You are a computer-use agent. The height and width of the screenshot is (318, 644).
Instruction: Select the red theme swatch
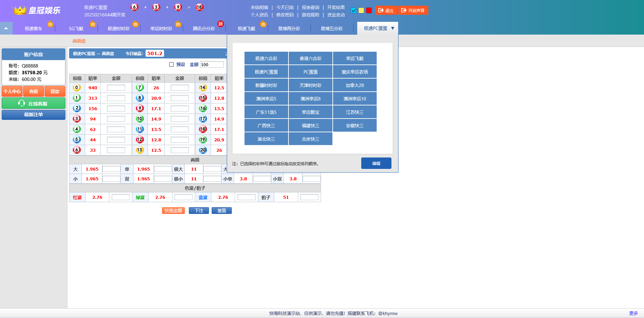(369, 10)
